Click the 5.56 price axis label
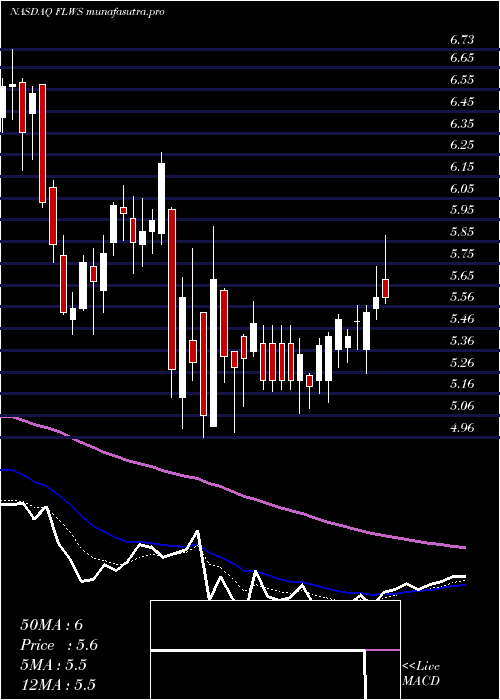 [462, 297]
